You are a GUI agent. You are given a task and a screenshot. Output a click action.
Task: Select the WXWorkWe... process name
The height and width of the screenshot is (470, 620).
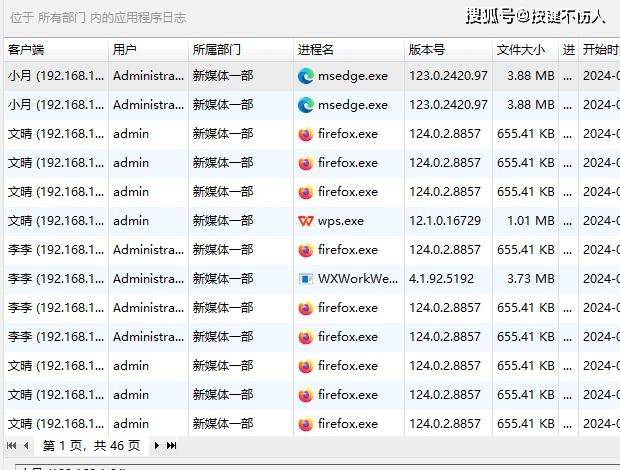click(358, 279)
